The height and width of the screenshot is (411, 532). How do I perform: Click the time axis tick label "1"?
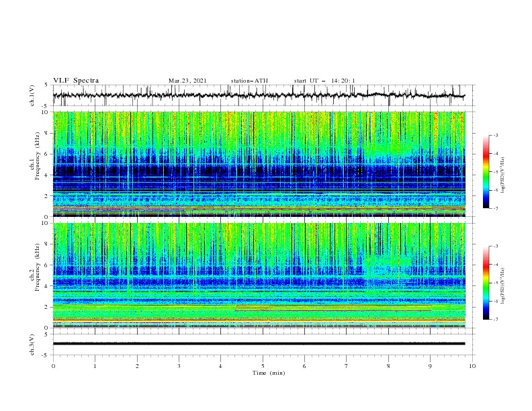95,366
